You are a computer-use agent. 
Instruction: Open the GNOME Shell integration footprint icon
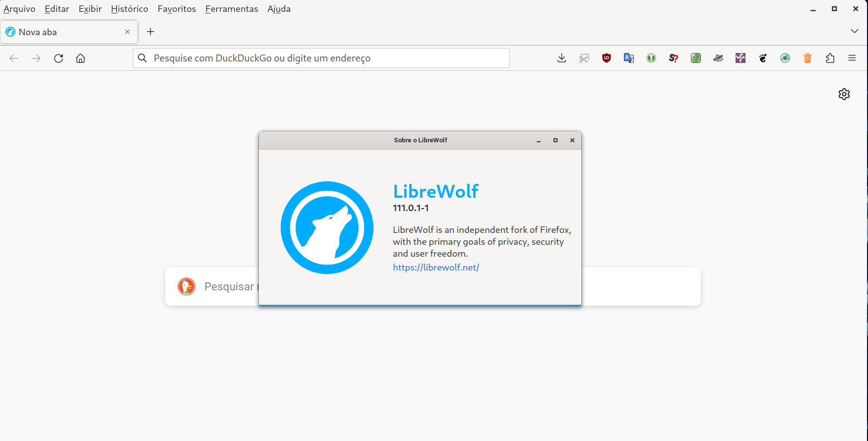(763, 58)
